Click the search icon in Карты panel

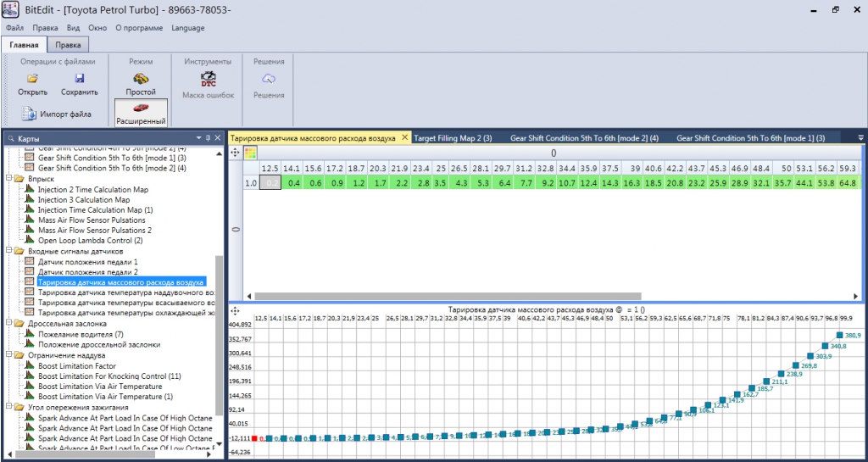10,138
